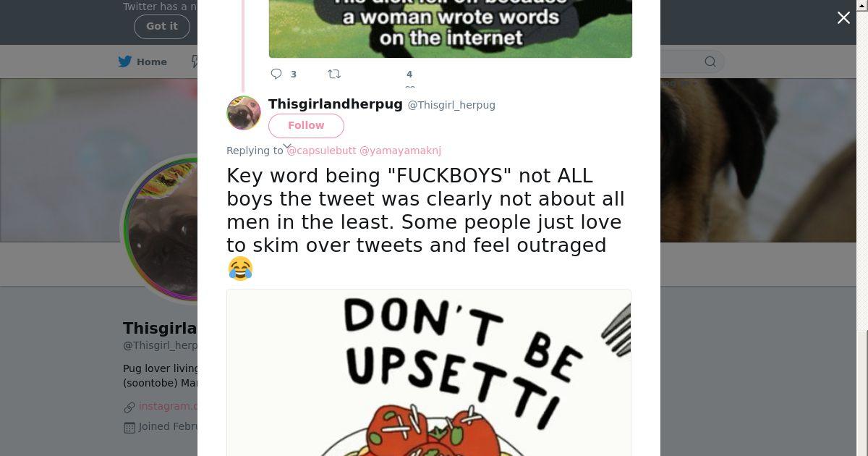Open the @yamayamaknj mention link
The image size is (868, 456).
click(x=400, y=151)
